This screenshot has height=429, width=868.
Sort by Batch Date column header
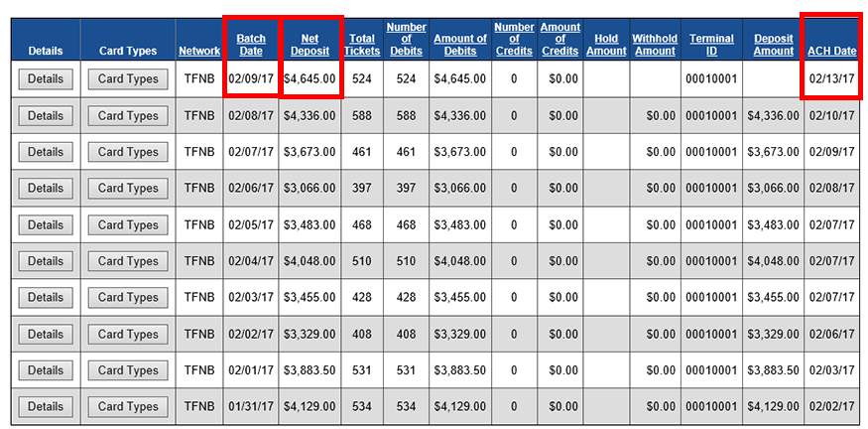(x=251, y=45)
